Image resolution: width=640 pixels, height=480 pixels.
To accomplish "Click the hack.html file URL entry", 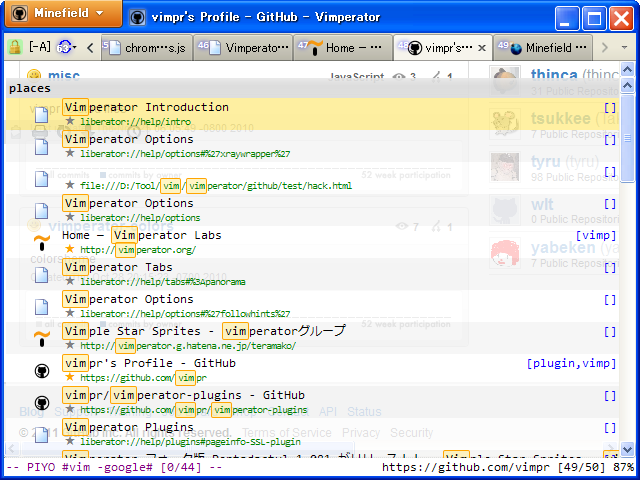I will pos(216,186).
